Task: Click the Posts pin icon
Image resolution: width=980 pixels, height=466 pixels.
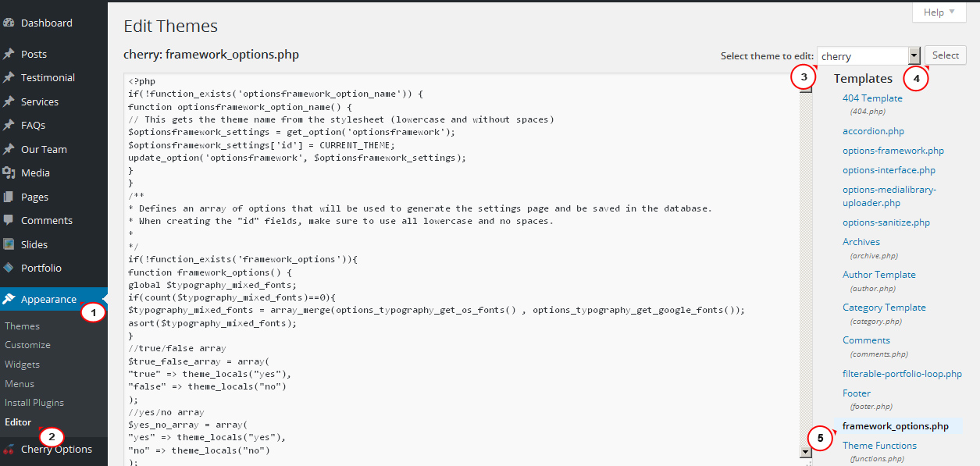Action: pos(9,54)
